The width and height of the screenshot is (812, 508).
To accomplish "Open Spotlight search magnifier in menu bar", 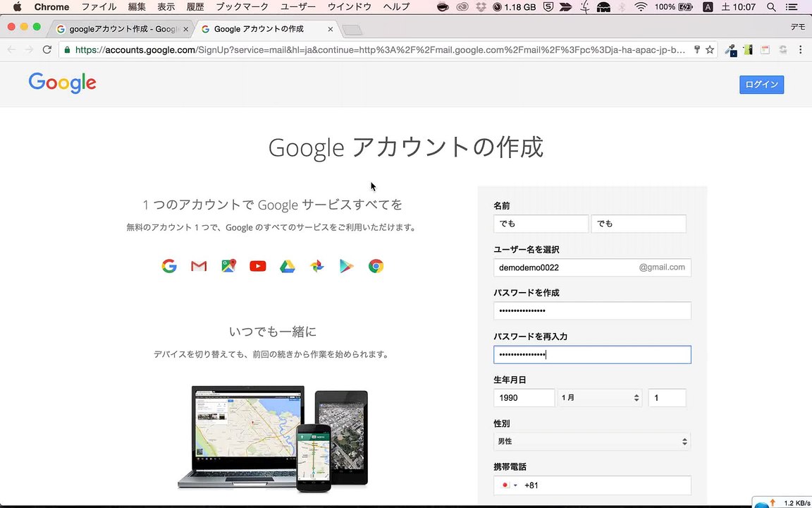I will click(x=771, y=7).
